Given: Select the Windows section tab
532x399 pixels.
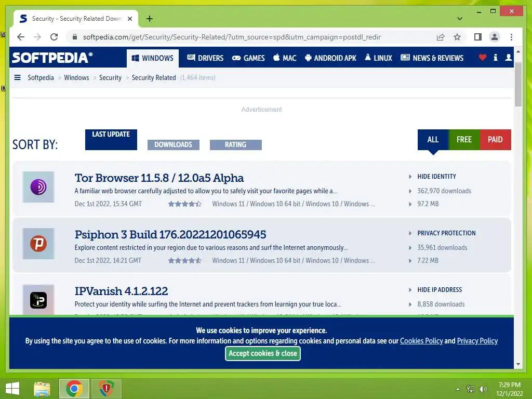Looking at the screenshot, I should (x=152, y=58).
